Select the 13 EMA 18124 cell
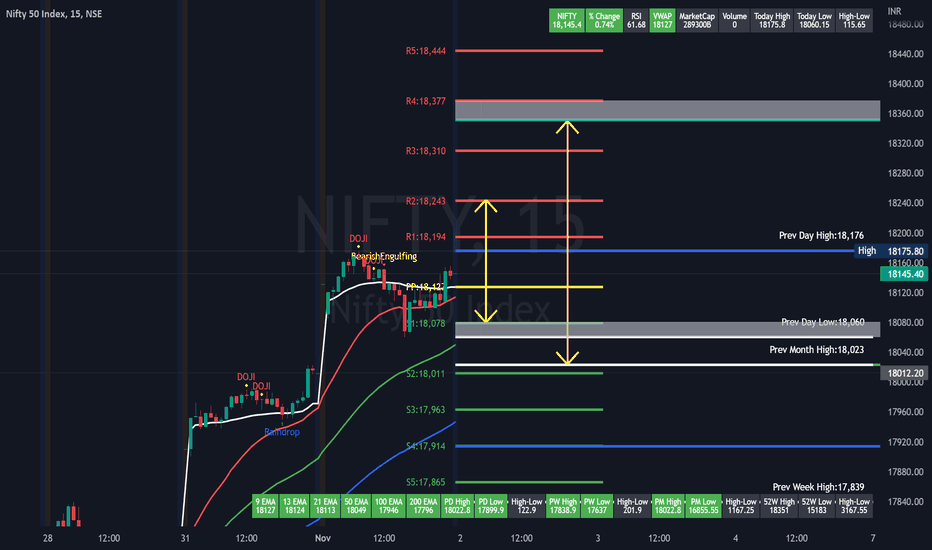 (x=295, y=506)
